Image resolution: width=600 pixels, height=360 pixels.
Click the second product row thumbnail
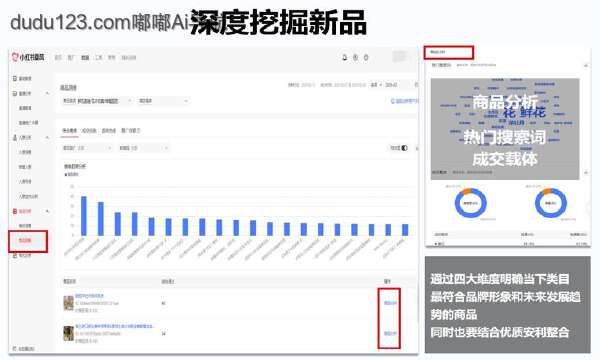(x=68, y=333)
